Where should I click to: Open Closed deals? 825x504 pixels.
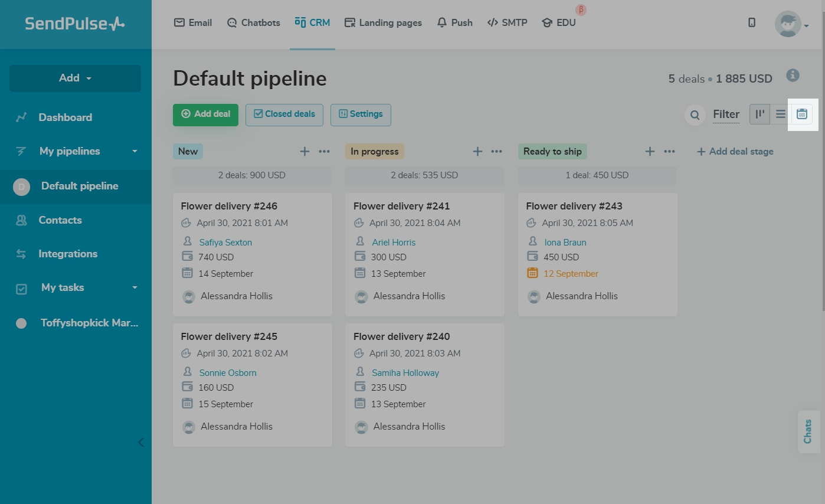click(x=284, y=114)
